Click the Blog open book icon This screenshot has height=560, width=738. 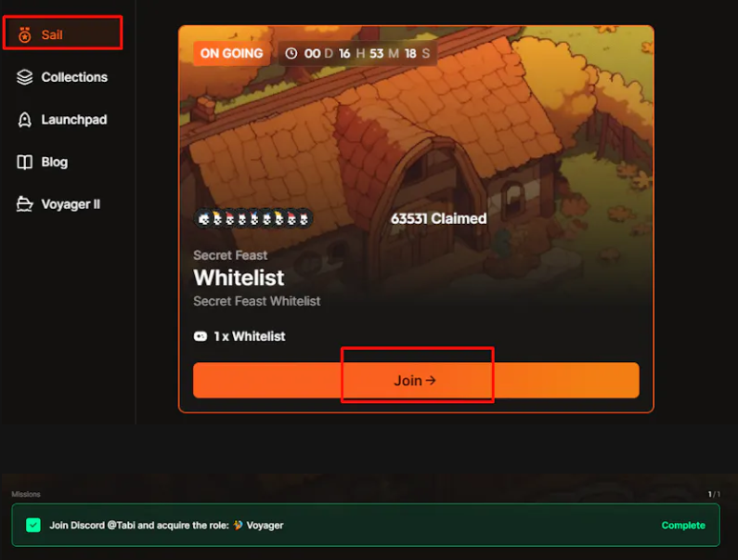(25, 162)
